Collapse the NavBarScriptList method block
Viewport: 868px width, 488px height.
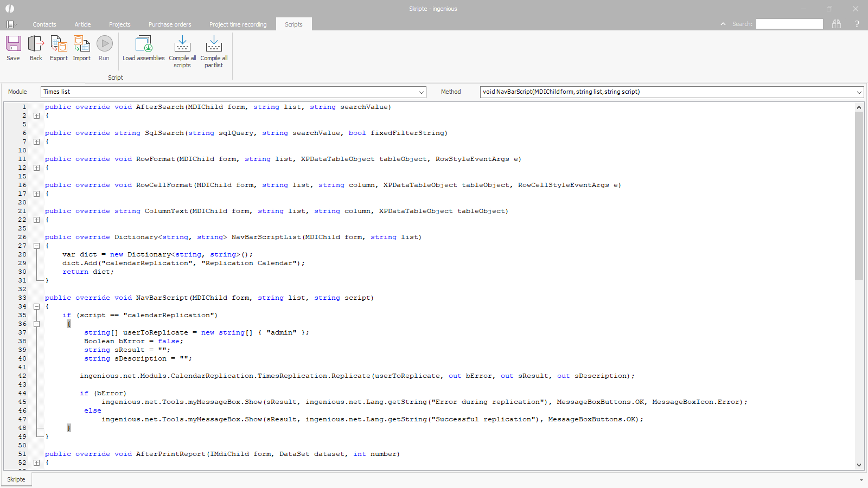36,246
